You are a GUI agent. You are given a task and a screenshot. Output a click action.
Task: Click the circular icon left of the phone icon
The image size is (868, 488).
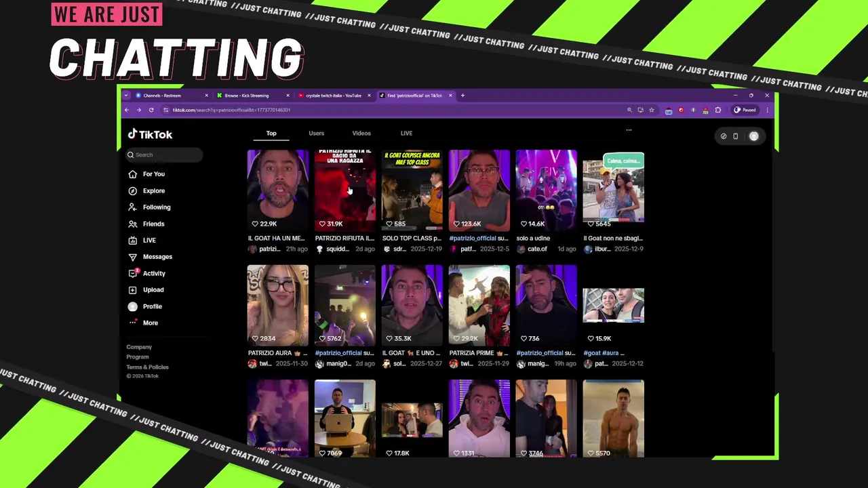tap(724, 136)
